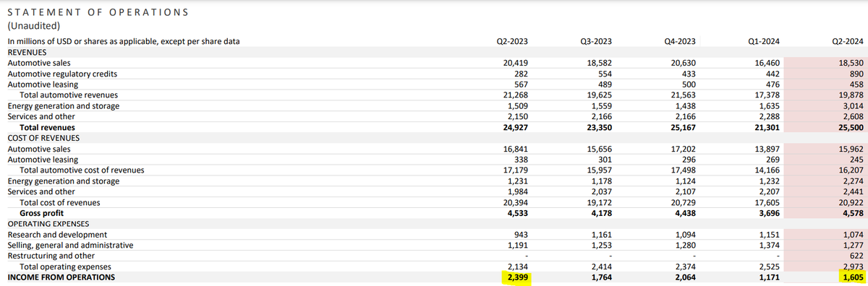Select the Q3-2023 column header
Viewport: 868px width, 286px height.
pyautogui.click(x=595, y=42)
